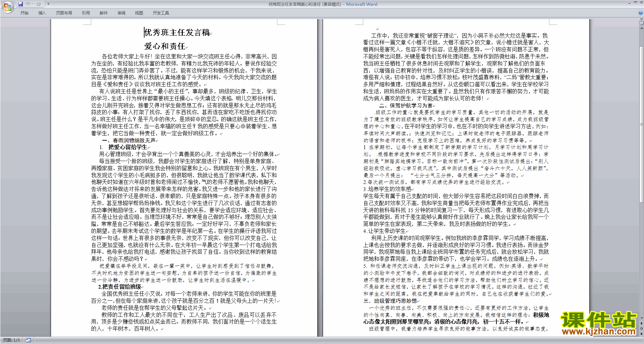Open the 开始 ribbon tab
Viewport: 644px width, 344px height.
click(24, 13)
